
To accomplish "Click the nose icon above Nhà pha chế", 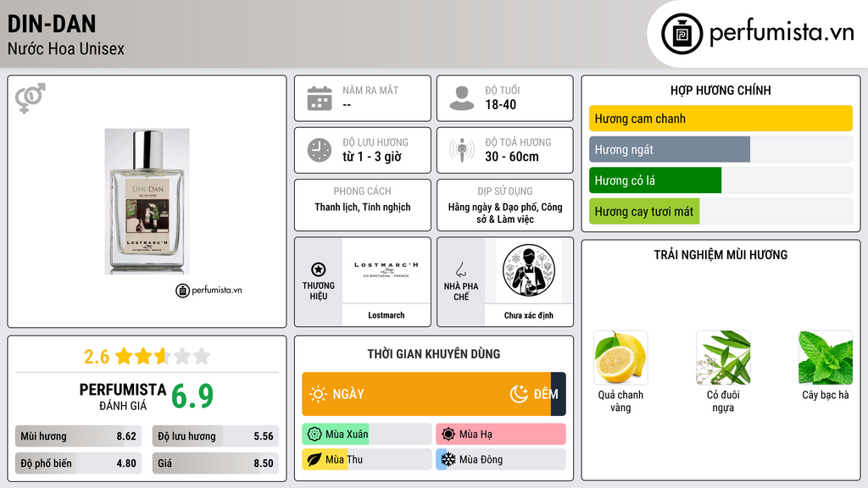I will (460, 269).
